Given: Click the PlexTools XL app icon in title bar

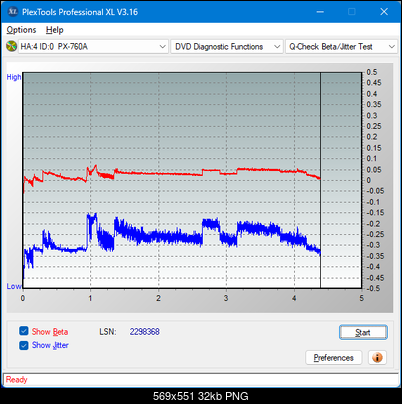Looking at the screenshot, I should pyautogui.click(x=12, y=12).
